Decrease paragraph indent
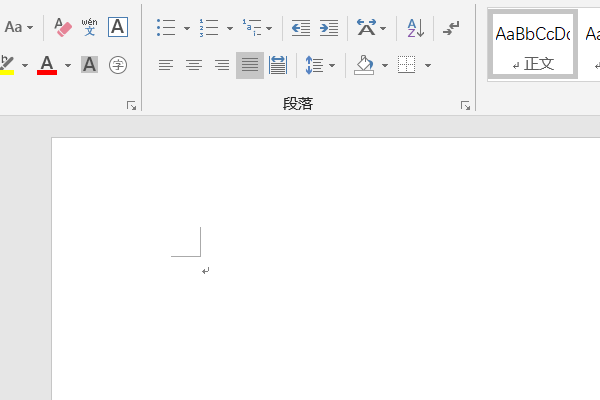Viewport: 600px width, 400px height. [301, 28]
